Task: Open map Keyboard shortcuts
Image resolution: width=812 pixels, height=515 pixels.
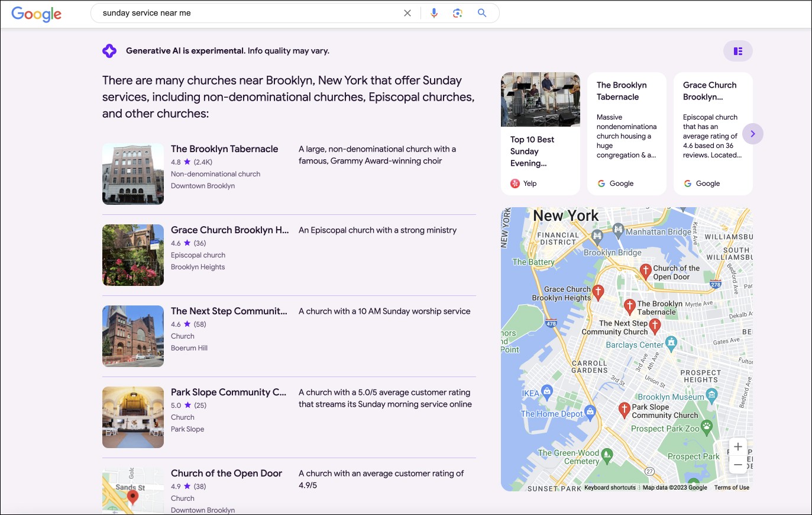Action: 610,488
